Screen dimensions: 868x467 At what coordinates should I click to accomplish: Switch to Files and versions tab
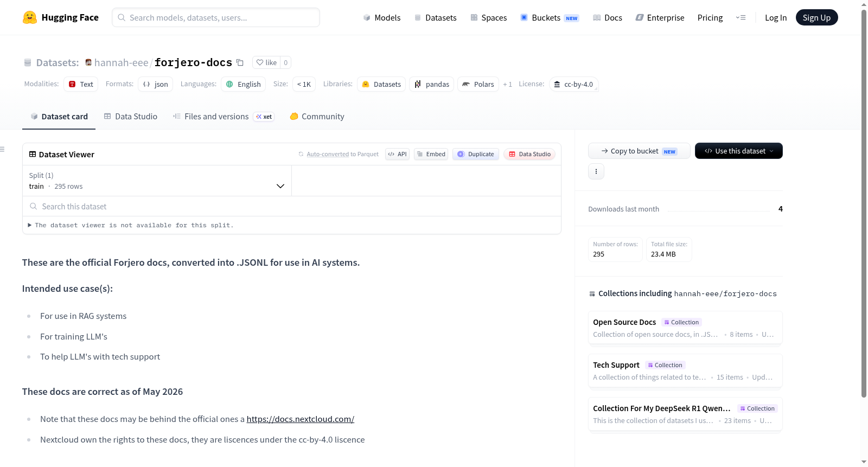pos(223,117)
